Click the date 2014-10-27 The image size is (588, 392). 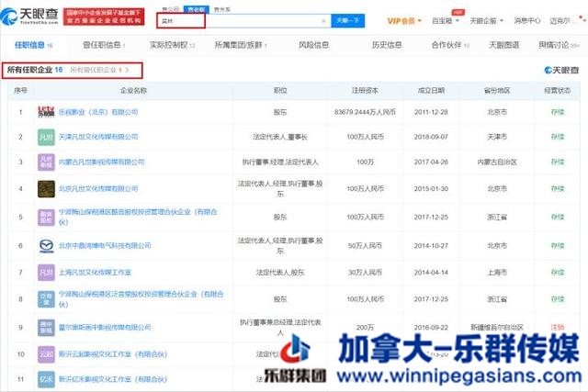[431, 245]
